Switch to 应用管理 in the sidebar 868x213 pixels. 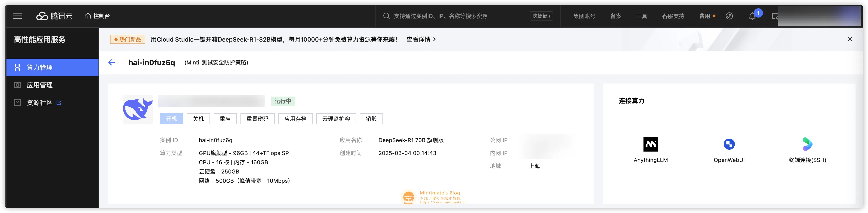40,85
